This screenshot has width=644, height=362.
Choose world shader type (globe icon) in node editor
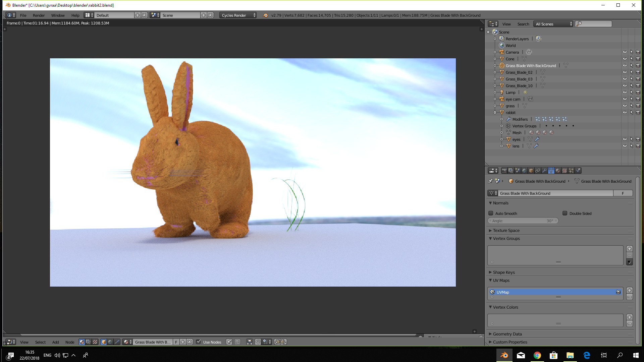click(x=110, y=342)
